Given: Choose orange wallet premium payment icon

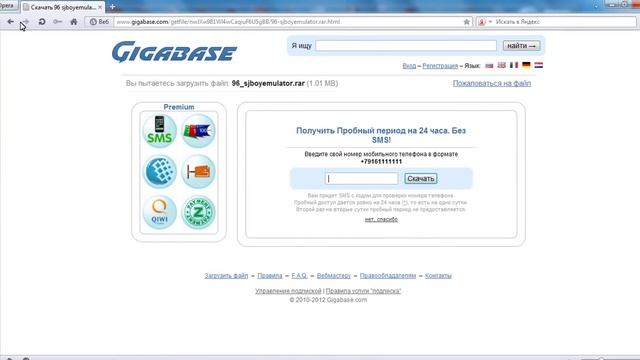Looking at the screenshot, I should 198,171.
